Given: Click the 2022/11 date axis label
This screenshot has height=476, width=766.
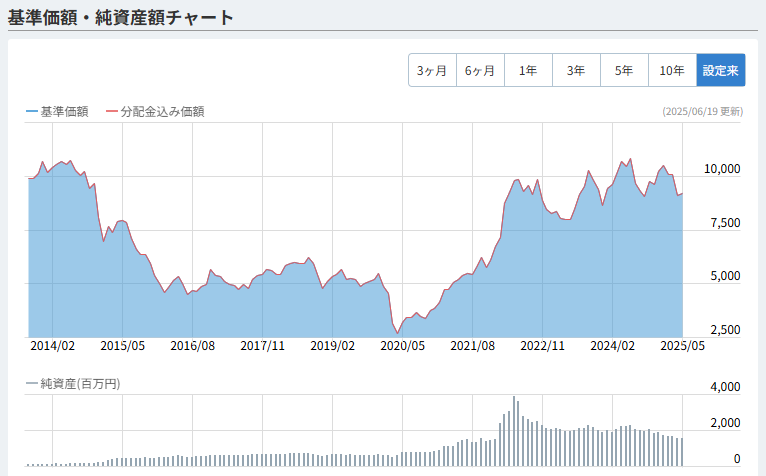Looking at the screenshot, I should (542, 346).
